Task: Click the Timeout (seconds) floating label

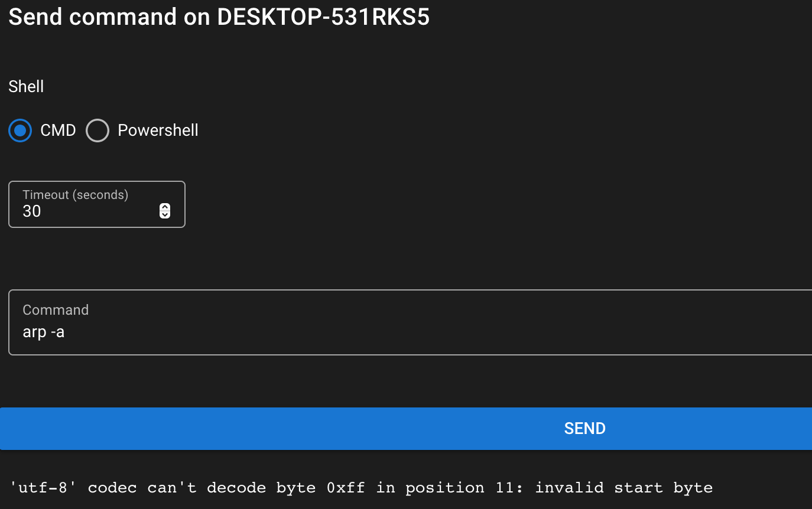Action: point(75,194)
